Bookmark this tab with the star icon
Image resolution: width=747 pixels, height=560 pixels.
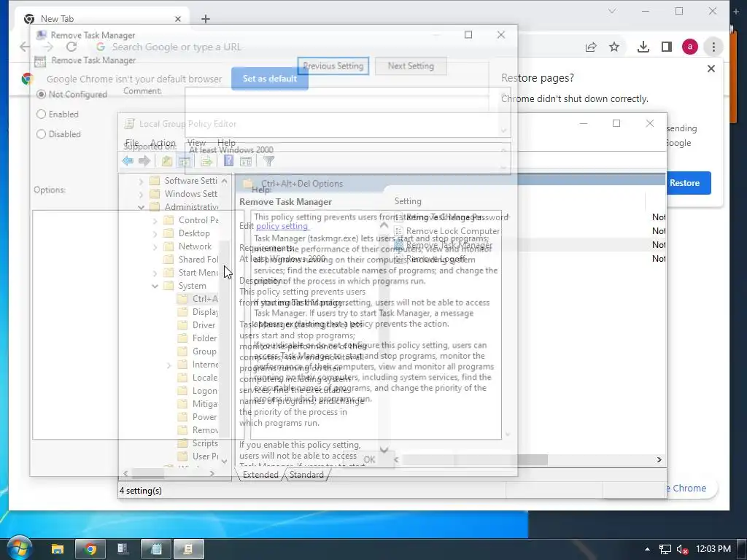coord(614,47)
